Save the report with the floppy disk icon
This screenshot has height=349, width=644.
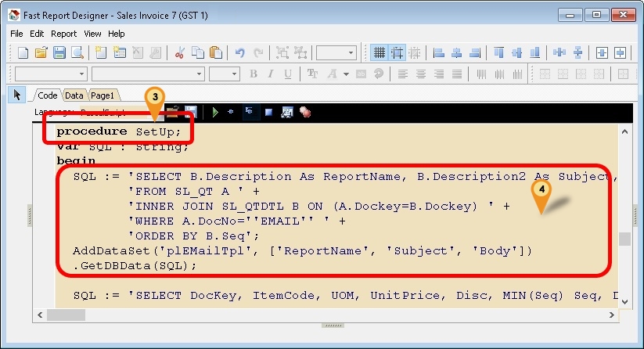(59, 53)
